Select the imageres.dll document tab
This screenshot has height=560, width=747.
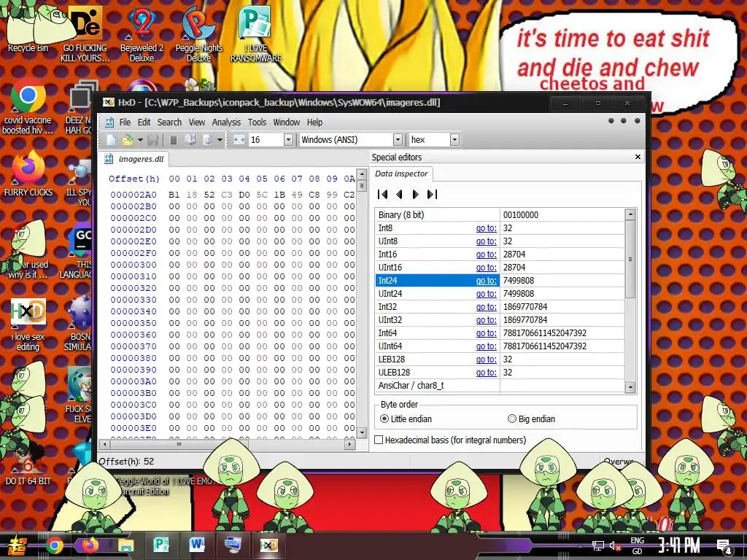pyautogui.click(x=134, y=159)
